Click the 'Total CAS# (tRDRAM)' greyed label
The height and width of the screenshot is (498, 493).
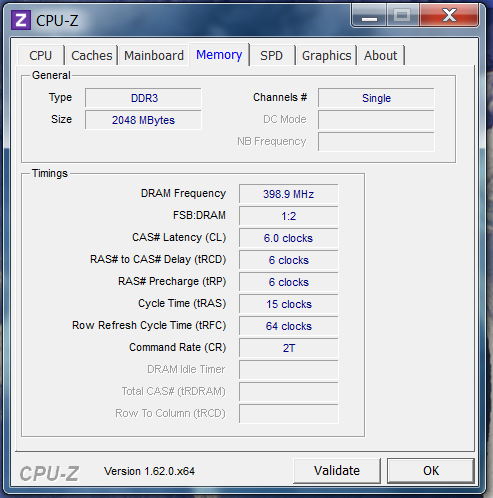tap(174, 391)
